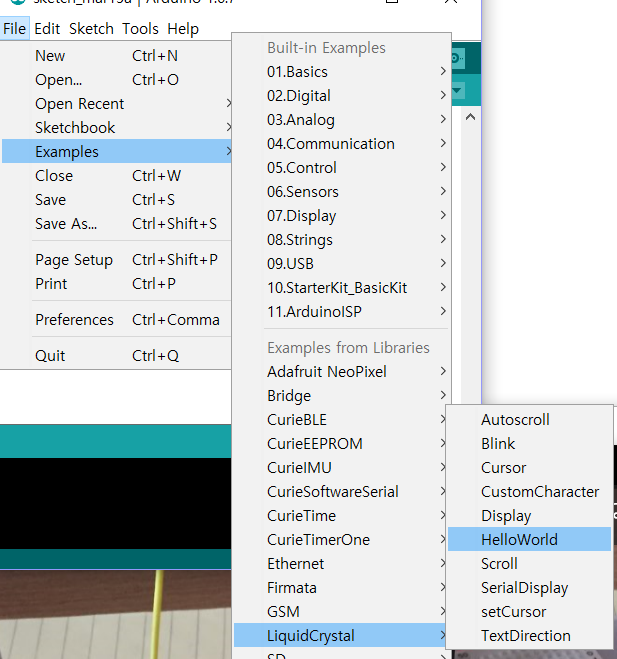Choose Save As... entry
Screen dimensions: 617x659
pos(116,223)
